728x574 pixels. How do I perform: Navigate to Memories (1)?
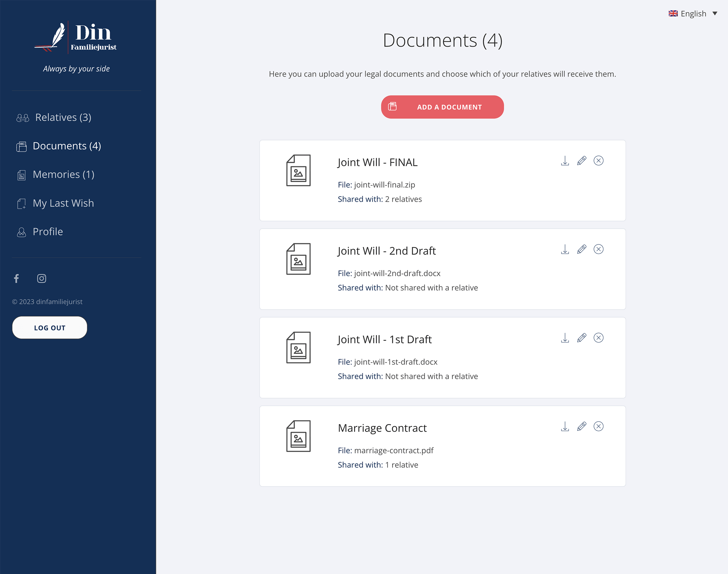64,174
